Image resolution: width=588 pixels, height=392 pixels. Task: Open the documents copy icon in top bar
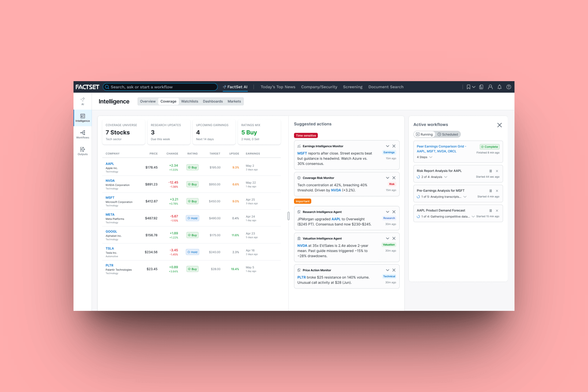(x=481, y=87)
